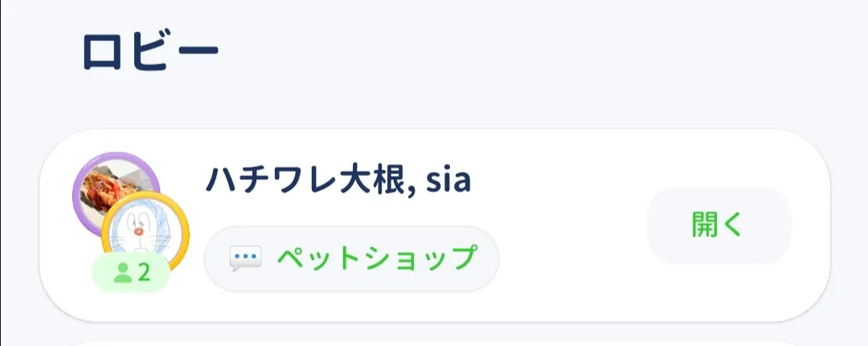Viewport: 868px width, 346px height.
Task: Click the 開く green text label
Action: [717, 225]
